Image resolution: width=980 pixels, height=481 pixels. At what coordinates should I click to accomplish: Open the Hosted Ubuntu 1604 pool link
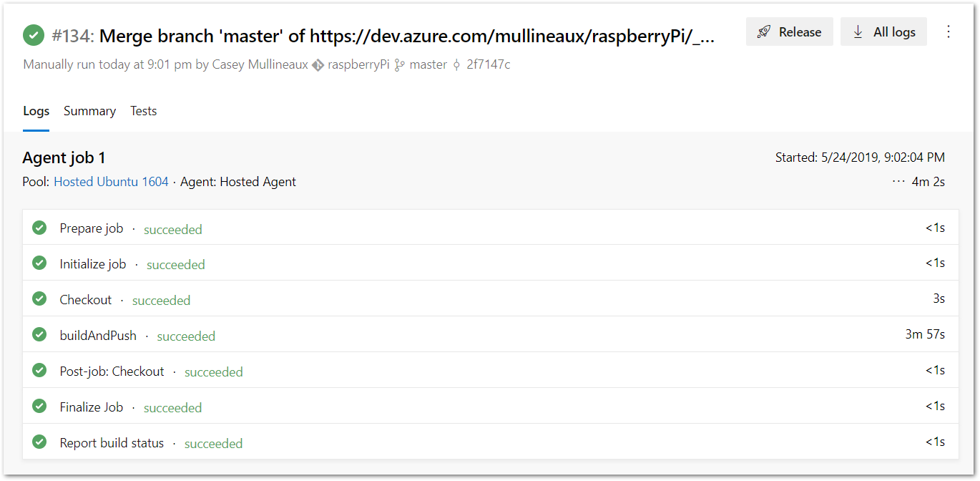(111, 182)
